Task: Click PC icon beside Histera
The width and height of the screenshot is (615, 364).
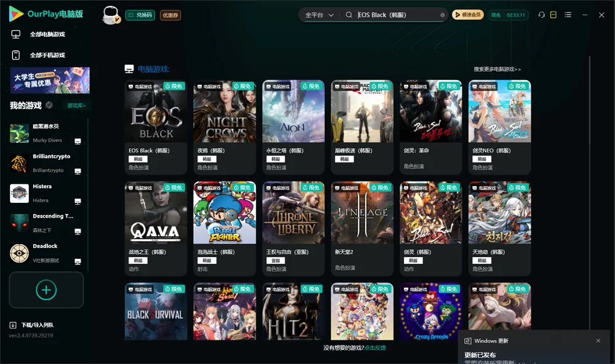Action: pos(77,201)
